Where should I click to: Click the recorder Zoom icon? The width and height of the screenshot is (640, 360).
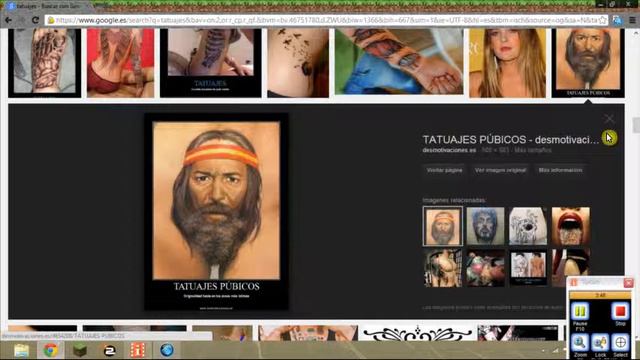coord(580,342)
